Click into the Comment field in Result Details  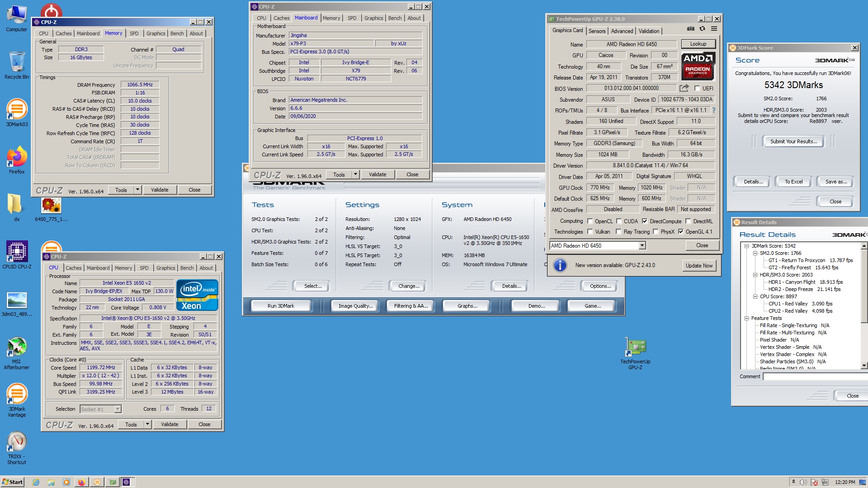[x=815, y=376]
